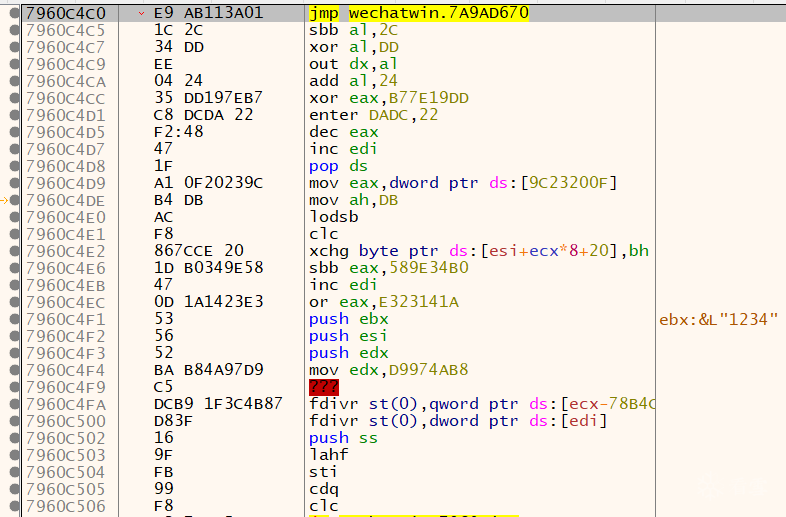Click the ebx:&L"1234" comment
This screenshot has width=786, height=517.
point(718,319)
